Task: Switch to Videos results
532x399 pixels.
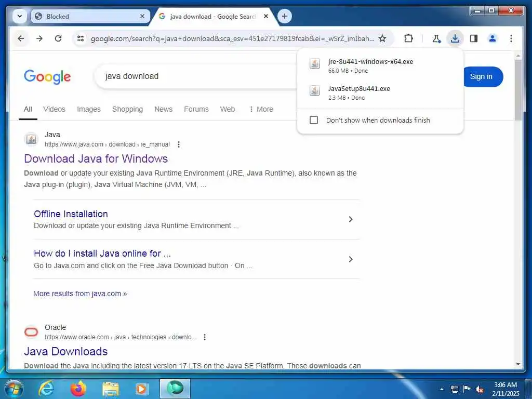Action: pyautogui.click(x=54, y=109)
